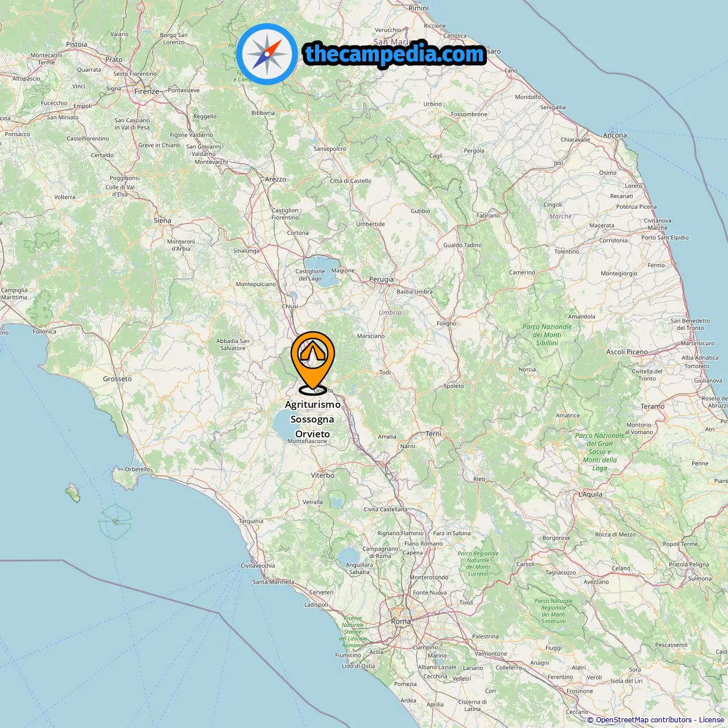Click the L'Aquila city label
The width and height of the screenshot is (728, 728).
click(x=590, y=494)
